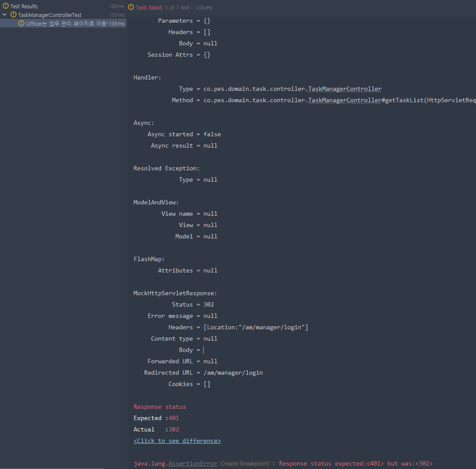Click the failure icon in the Tests failed header
476x469 pixels.
pos(131,7)
